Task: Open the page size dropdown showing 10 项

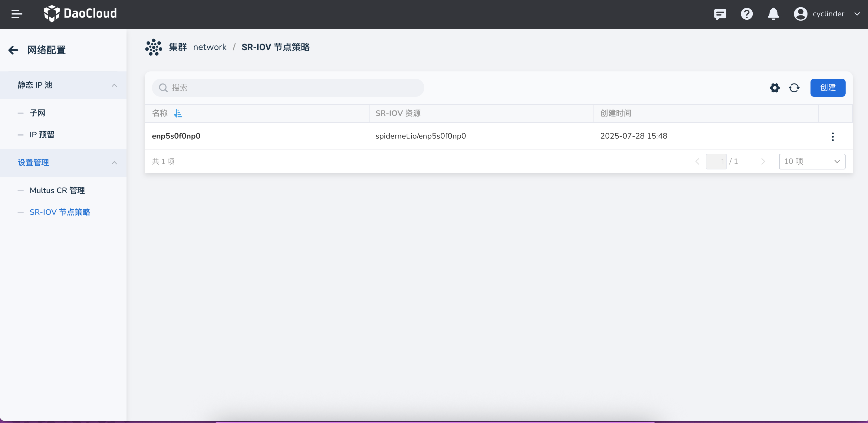Action: [812, 161]
